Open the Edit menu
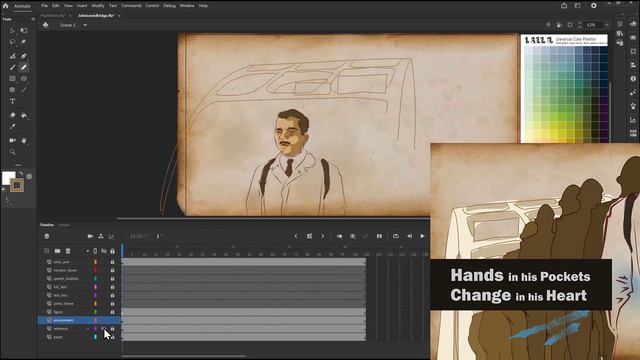The width and height of the screenshot is (640, 360). click(56, 6)
